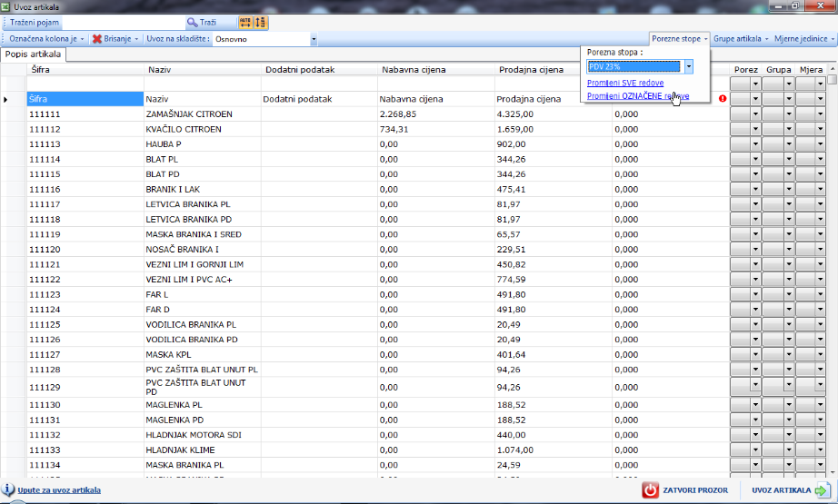Click UVOZ ARTIKALA button

(790, 490)
